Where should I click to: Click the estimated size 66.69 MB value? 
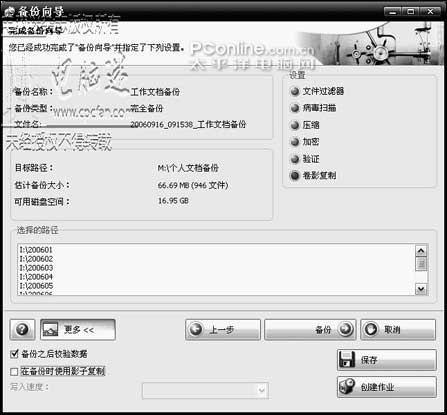tap(193, 185)
